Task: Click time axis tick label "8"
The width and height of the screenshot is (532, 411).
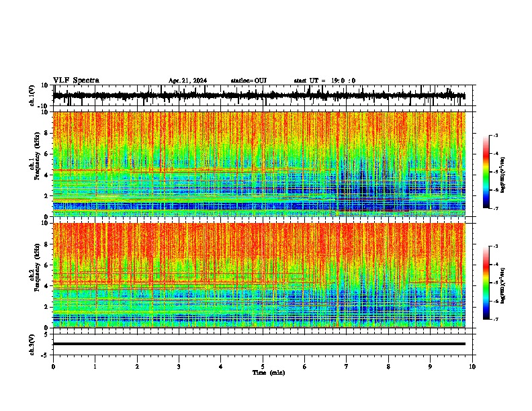Action: tap(388, 367)
